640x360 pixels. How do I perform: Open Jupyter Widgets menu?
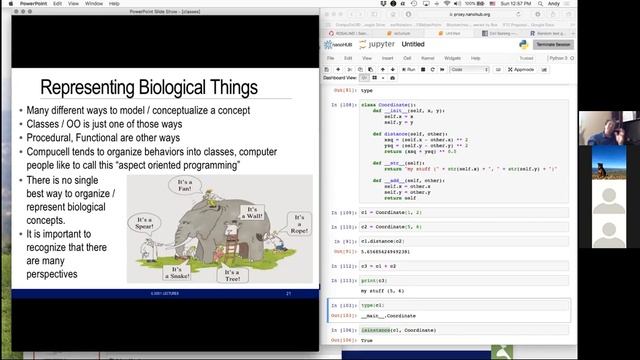452,58
